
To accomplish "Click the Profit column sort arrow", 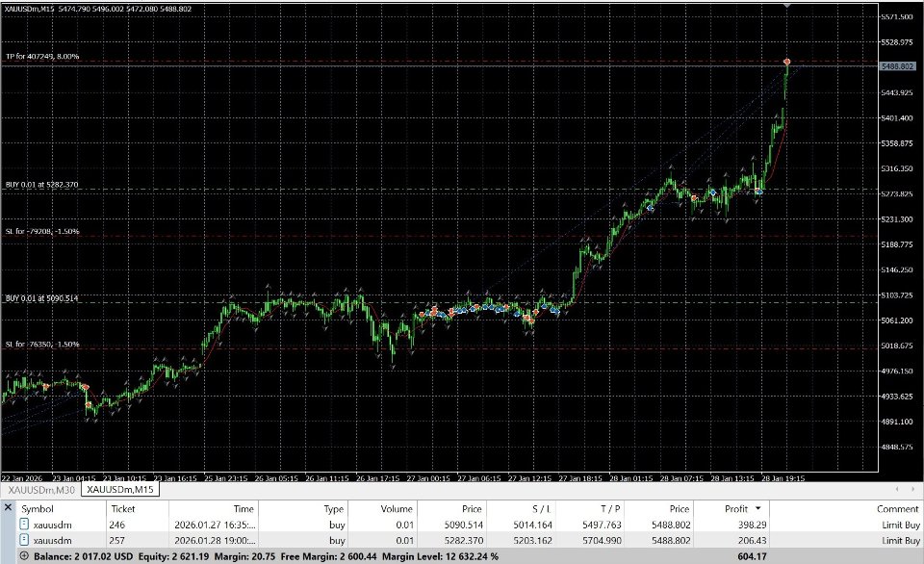I will point(757,508).
